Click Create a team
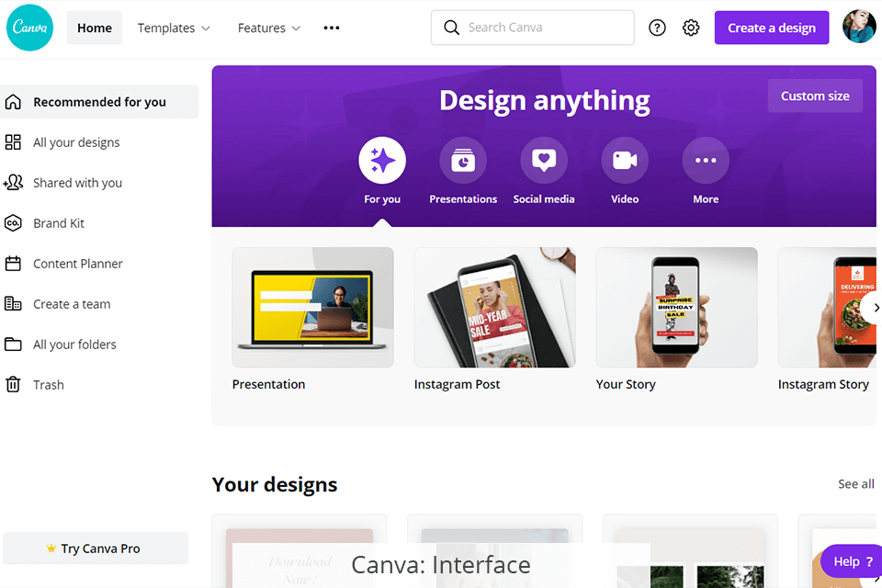Viewport: 882px width, 588px height. click(72, 304)
